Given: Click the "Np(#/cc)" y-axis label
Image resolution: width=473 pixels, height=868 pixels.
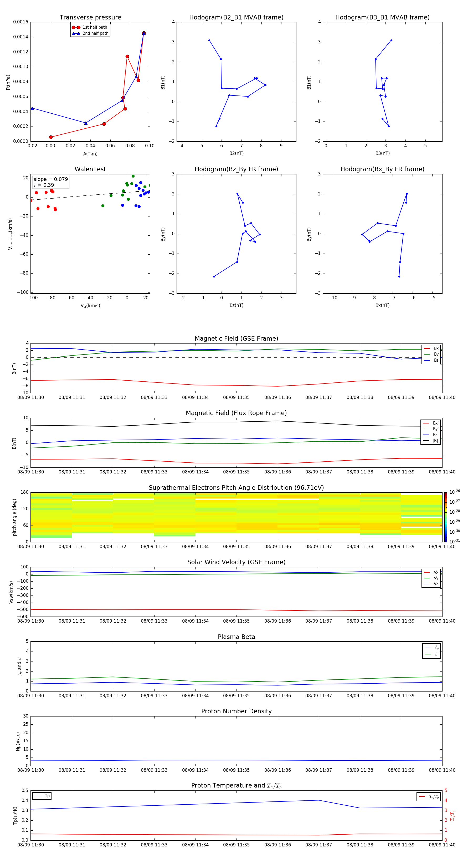Looking at the screenshot, I should [18, 741].
